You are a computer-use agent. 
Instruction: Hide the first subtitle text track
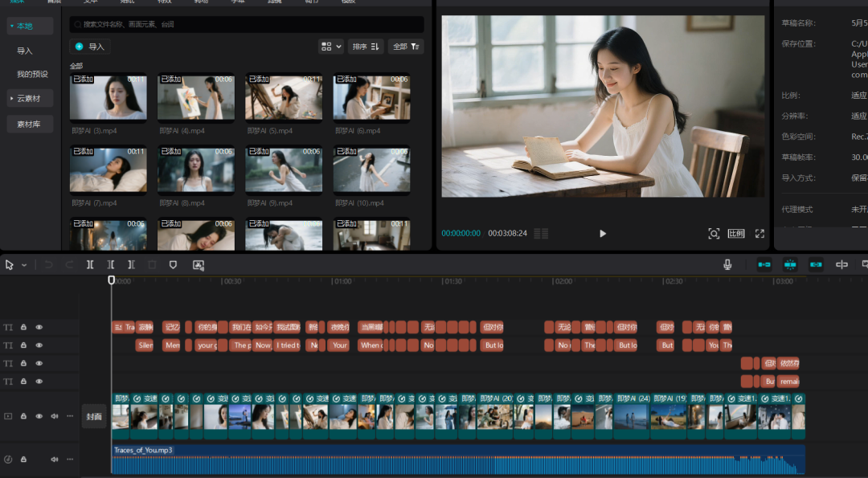click(x=39, y=327)
